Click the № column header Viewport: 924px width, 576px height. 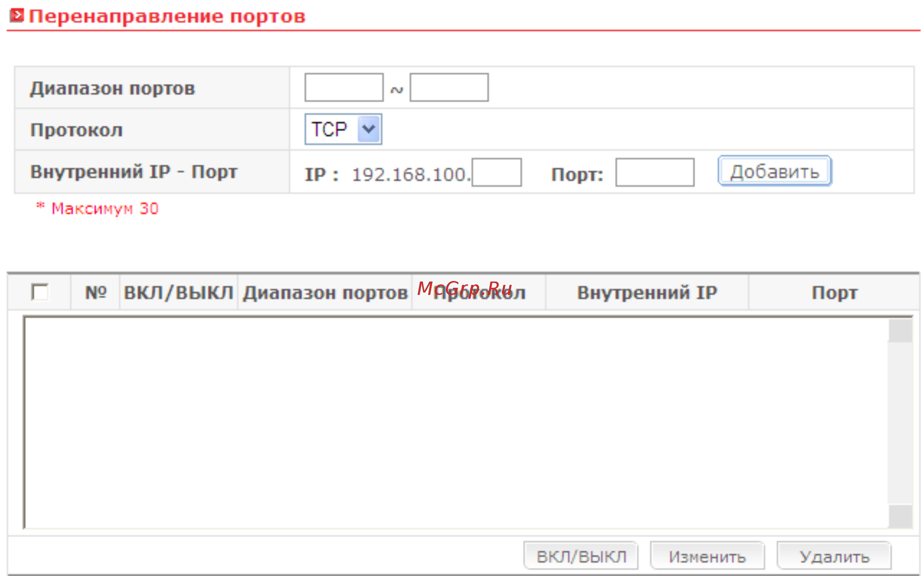pyautogui.click(x=95, y=292)
